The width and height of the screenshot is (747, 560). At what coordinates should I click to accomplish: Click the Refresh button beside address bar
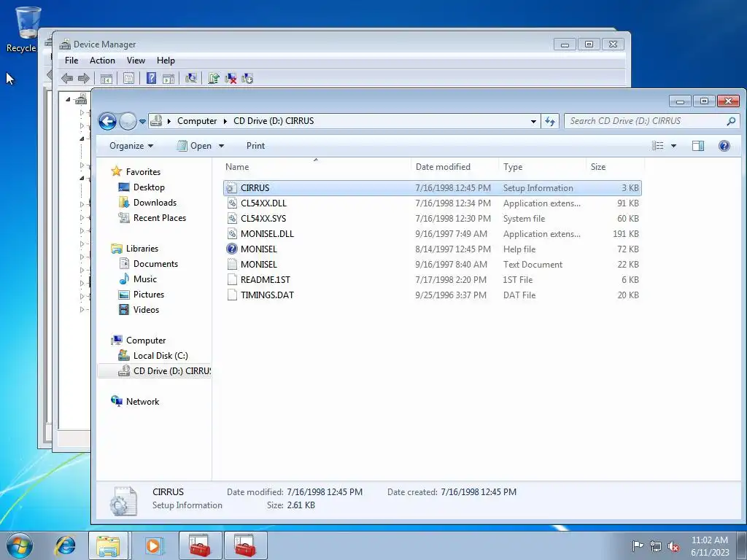pyautogui.click(x=550, y=122)
